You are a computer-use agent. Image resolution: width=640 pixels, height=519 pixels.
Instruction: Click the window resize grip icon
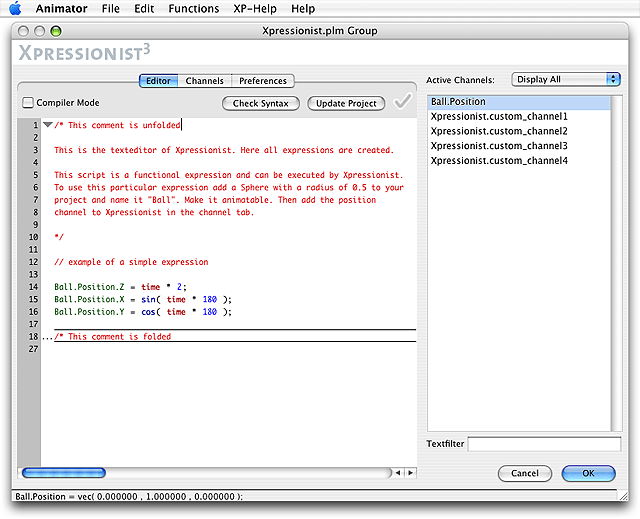pos(623,496)
